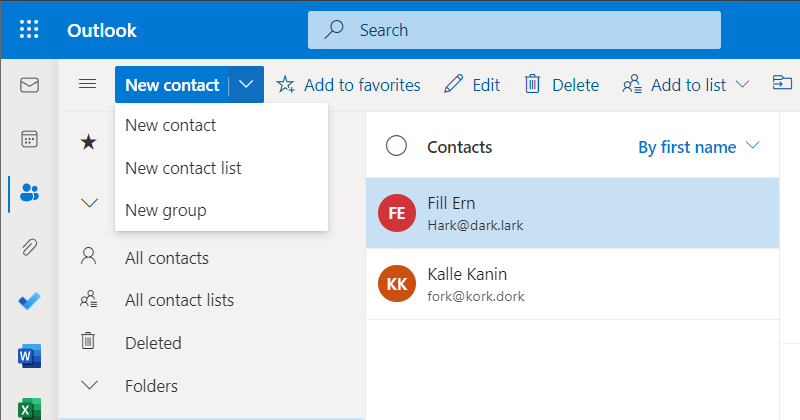800x420 pixels.
Task: Select the Kalle Kanin contact
Action: pyautogui.click(x=572, y=284)
